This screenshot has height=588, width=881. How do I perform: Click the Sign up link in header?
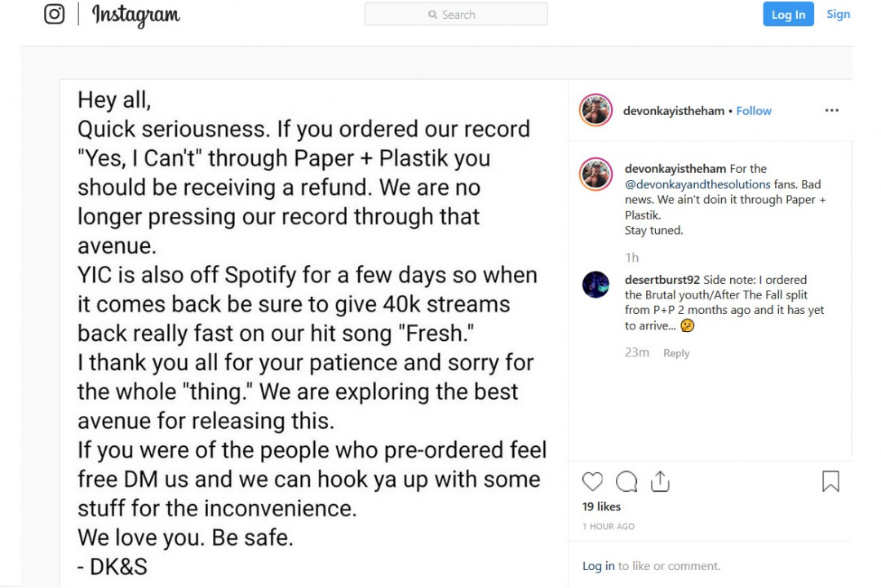point(838,15)
